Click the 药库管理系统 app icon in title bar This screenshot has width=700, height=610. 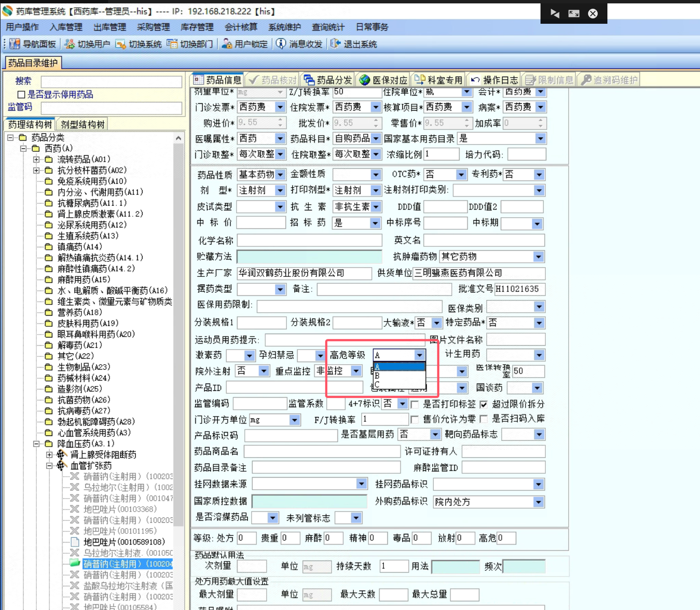pos(7,11)
